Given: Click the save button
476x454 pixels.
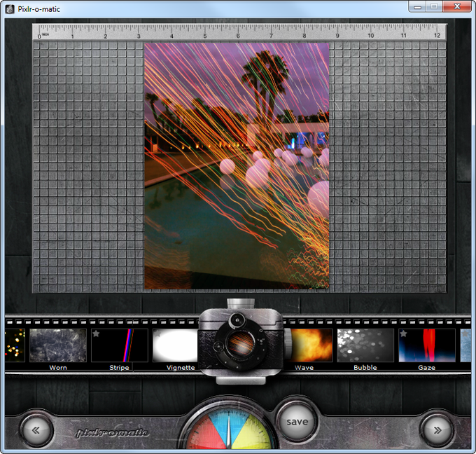Looking at the screenshot, I should click(x=297, y=422).
